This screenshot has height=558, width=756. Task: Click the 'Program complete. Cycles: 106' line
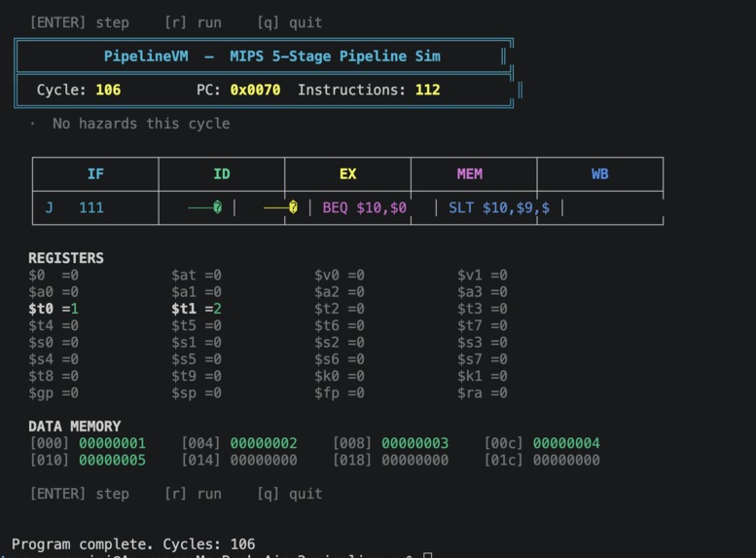(133, 544)
